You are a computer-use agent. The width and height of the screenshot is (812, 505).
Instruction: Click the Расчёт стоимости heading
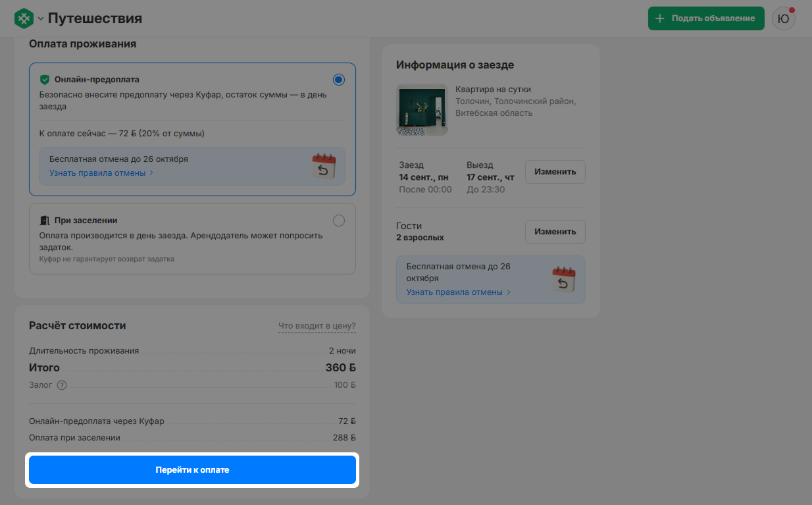coord(78,325)
